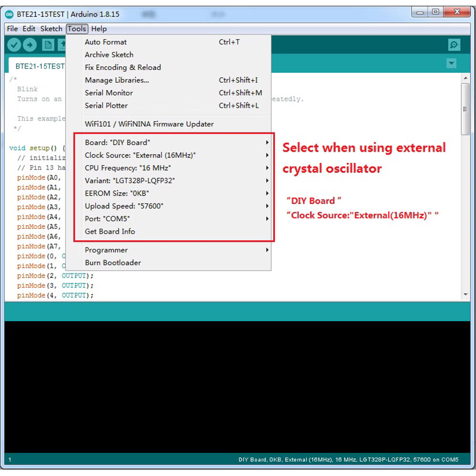This screenshot has height=476, width=476.
Task: Launch Serial Plotter menu entry
Action: tap(169, 106)
